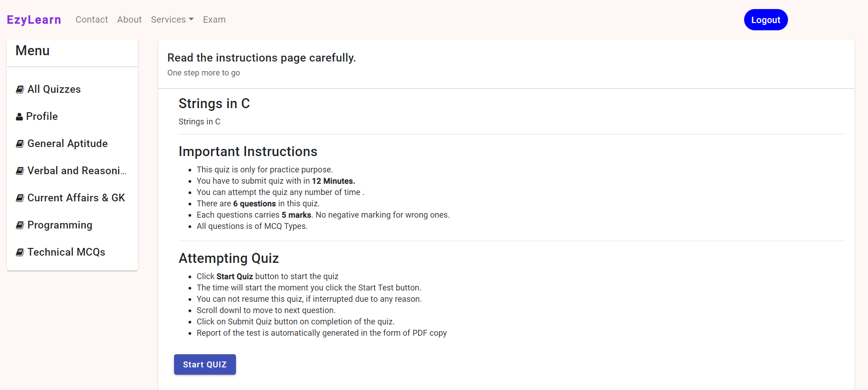This screenshot has height=390, width=868.
Task: Open the Services dropdown menu
Action: (172, 19)
